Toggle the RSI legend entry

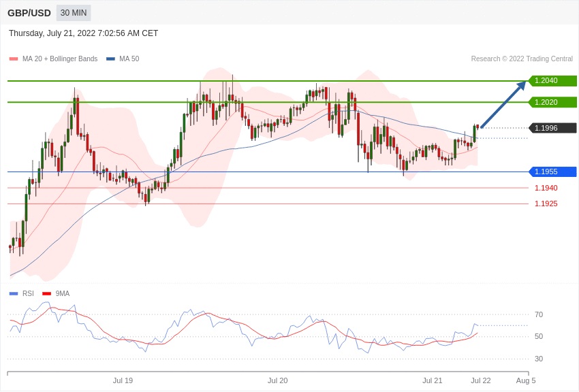21,293
